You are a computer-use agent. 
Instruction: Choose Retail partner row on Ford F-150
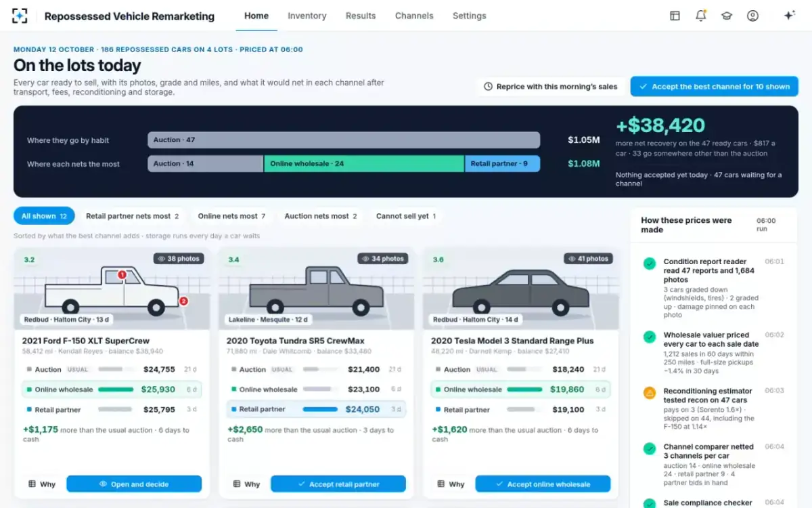pyautogui.click(x=112, y=410)
